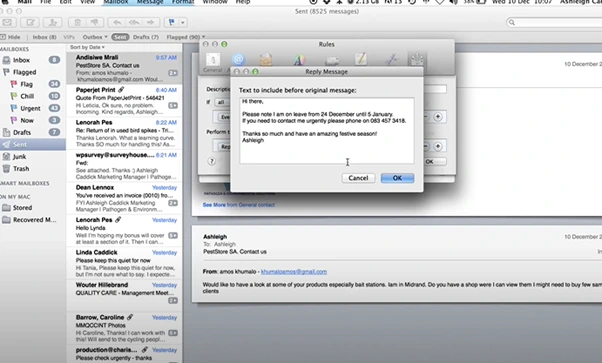The image size is (602, 363).
Task: Click the Time Machine menu bar icon
Action: (x=412, y=2)
